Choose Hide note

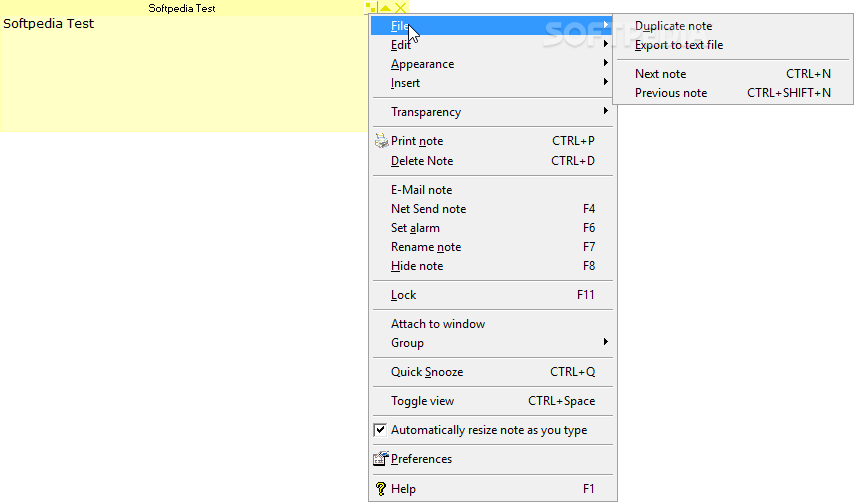coord(492,266)
